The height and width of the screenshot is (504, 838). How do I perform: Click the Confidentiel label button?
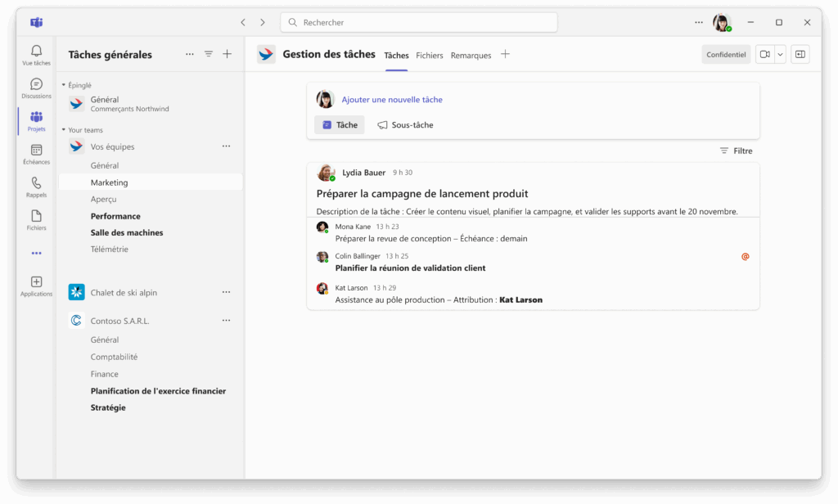point(726,55)
